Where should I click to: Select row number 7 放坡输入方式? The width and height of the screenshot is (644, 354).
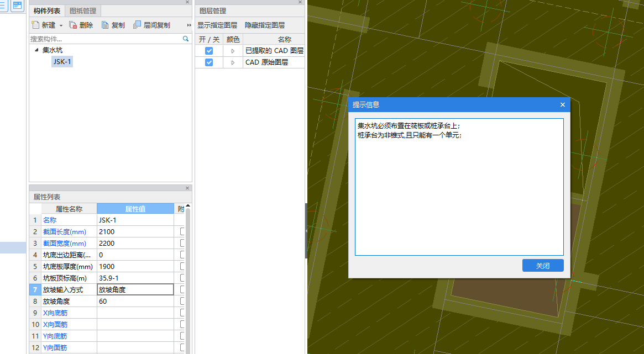(x=35, y=289)
